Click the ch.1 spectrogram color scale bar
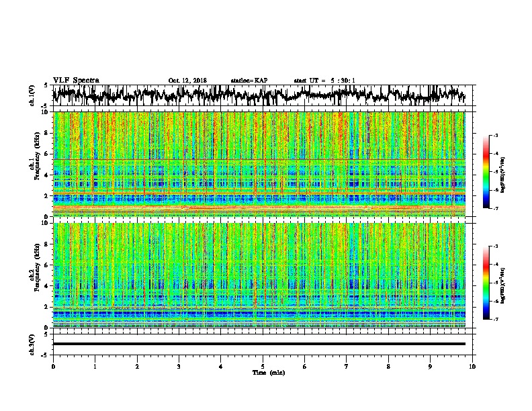The image size is (532, 411). pos(486,172)
